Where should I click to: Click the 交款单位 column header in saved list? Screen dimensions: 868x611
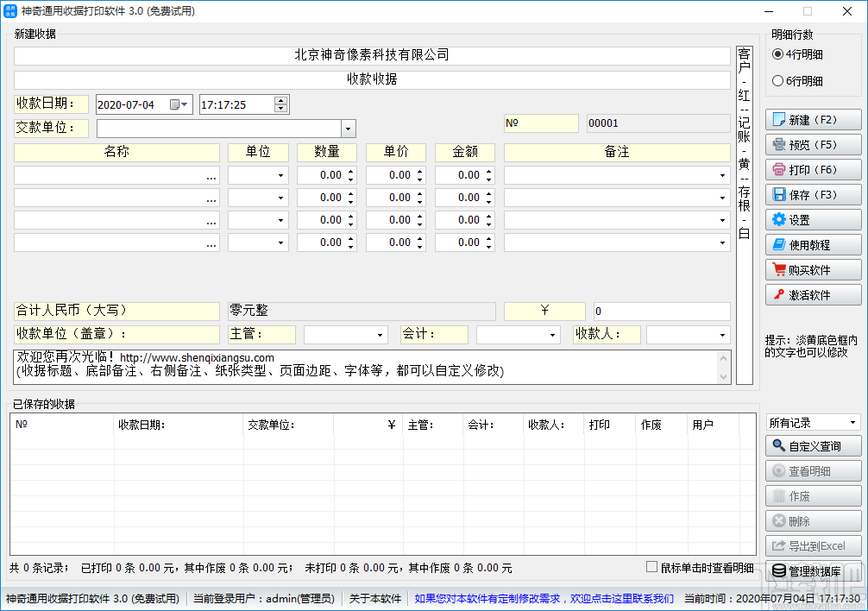[x=288, y=425]
